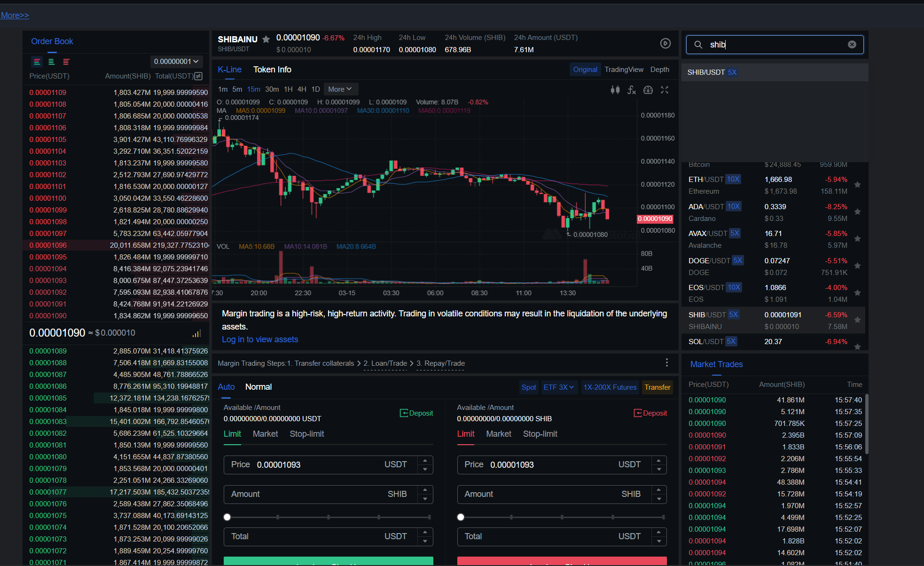Adjust the buy amount percentage slider handle

coord(227,517)
